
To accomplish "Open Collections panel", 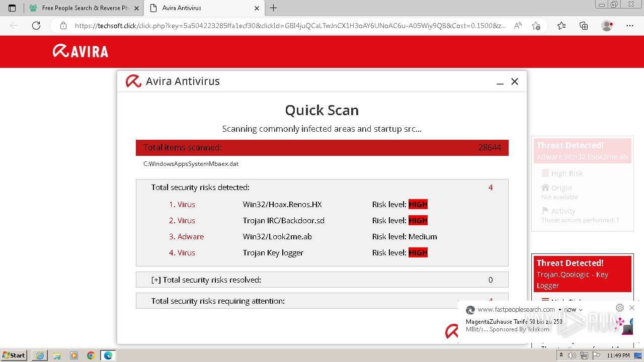I will pyautogui.click(x=584, y=26).
